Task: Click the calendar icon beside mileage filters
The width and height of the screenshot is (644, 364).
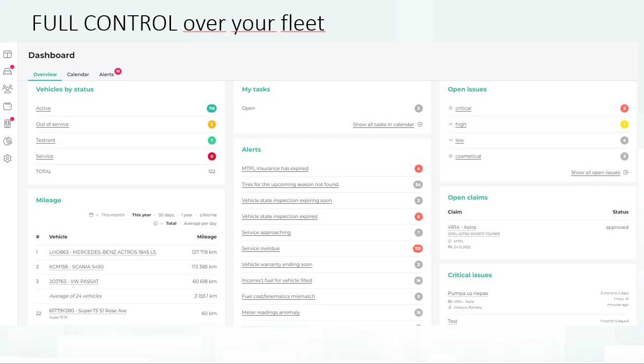Action: [90, 215]
